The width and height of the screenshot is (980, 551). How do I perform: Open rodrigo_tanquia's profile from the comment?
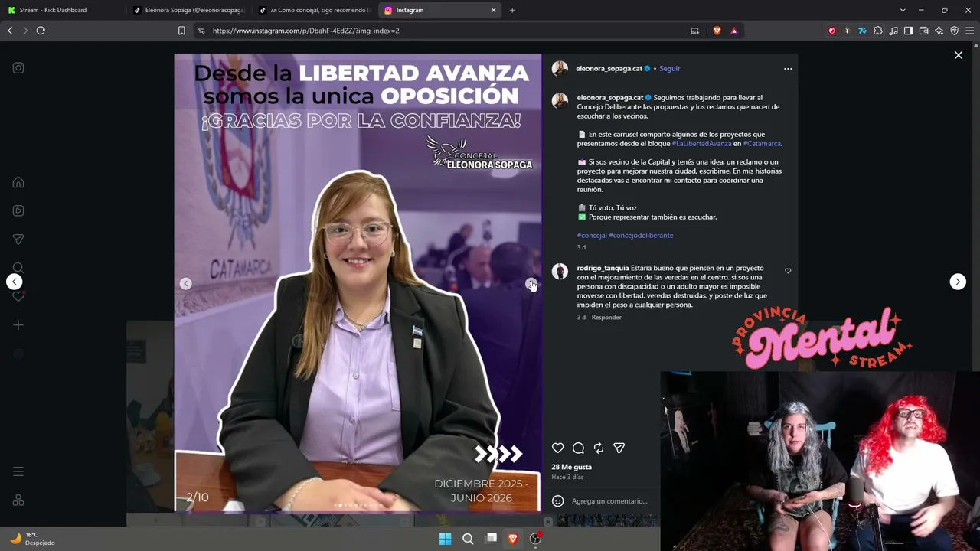point(603,269)
